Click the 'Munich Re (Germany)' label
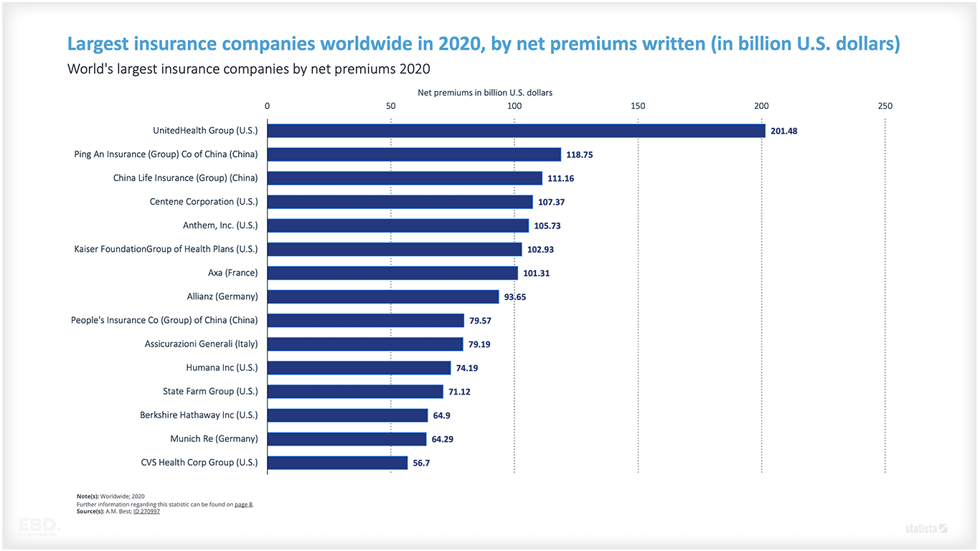Viewport: 980px width, 551px height. (x=214, y=438)
